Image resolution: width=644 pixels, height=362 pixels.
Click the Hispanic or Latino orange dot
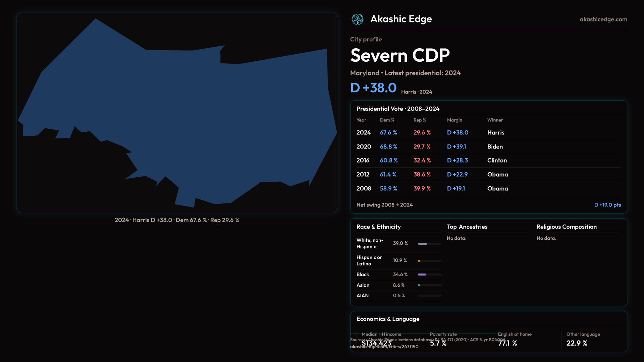(x=419, y=261)
